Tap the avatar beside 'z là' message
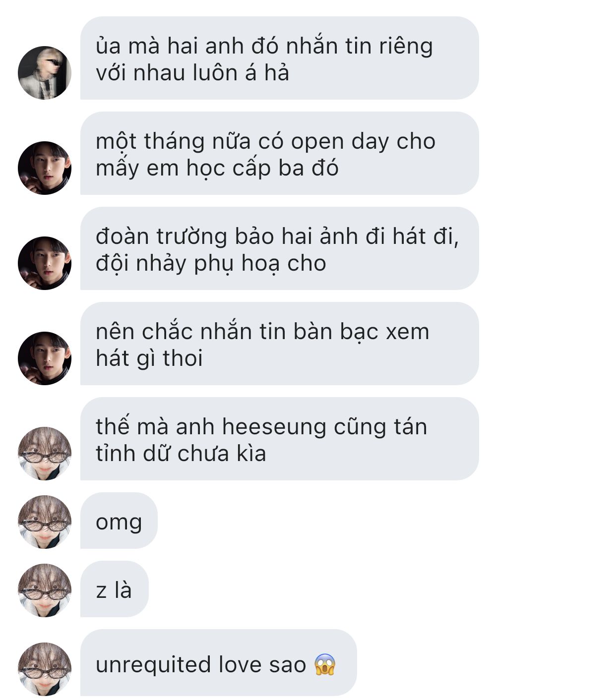616x699 pixels. click(x=45, y=590)
